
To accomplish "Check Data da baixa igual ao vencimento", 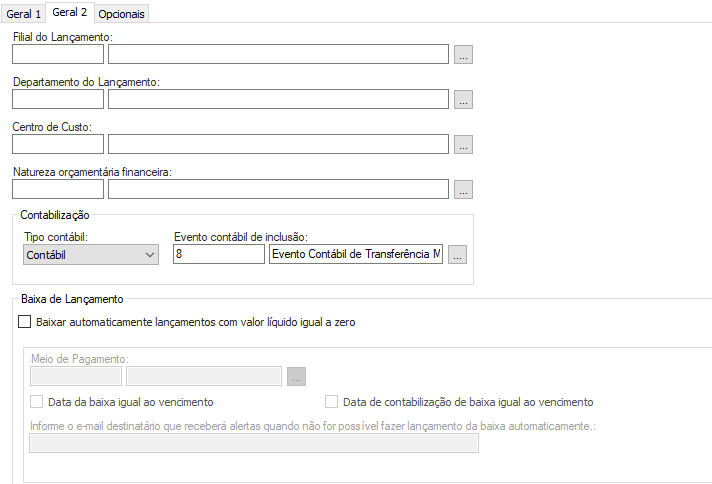I will point(38,402).
